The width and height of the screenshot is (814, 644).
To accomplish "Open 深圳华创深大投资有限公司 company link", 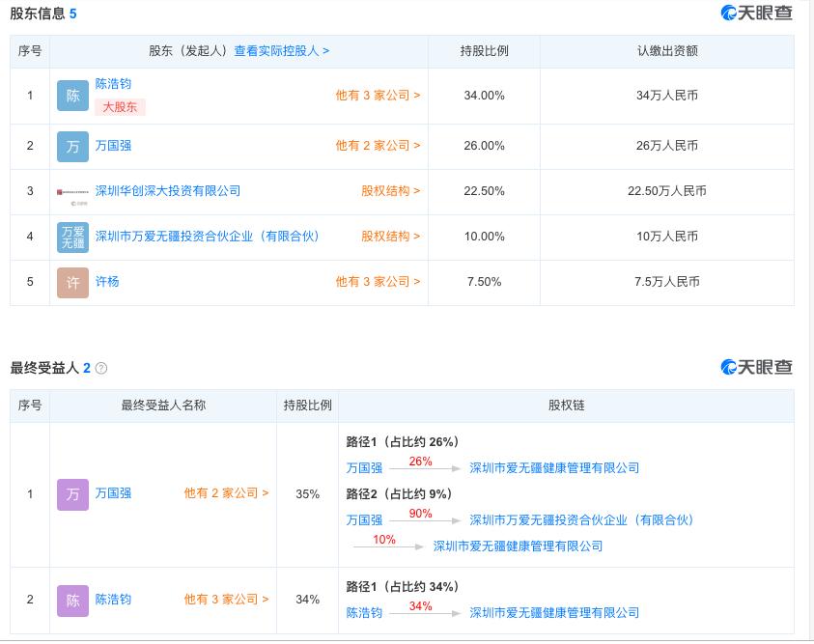I will coord(168,191).
